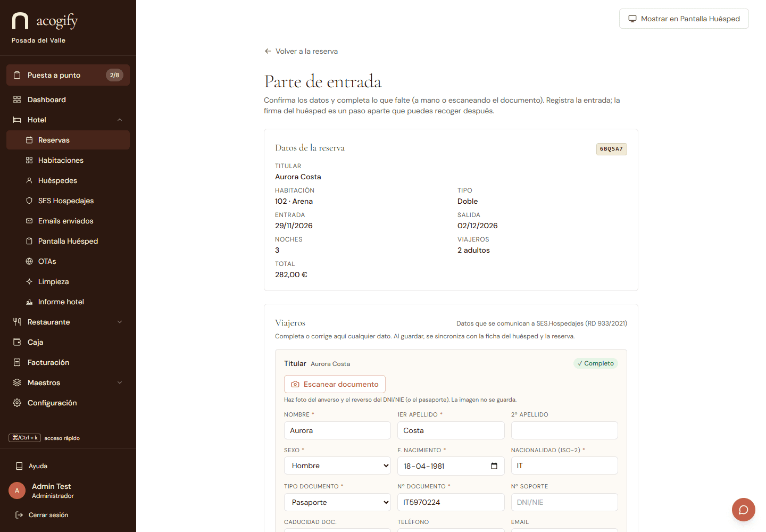Click the reservation code badge 6BQ5A7

pos(611,149)
